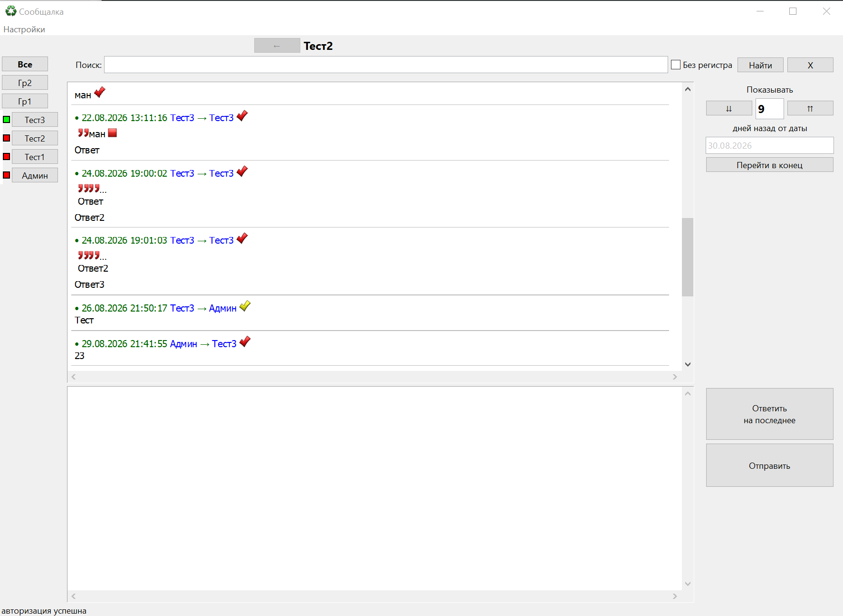The image size is (843, 616).
Task: Click yellow checkmark on 26.08.2026 message to Админ
Action: (x=245, y=306)
